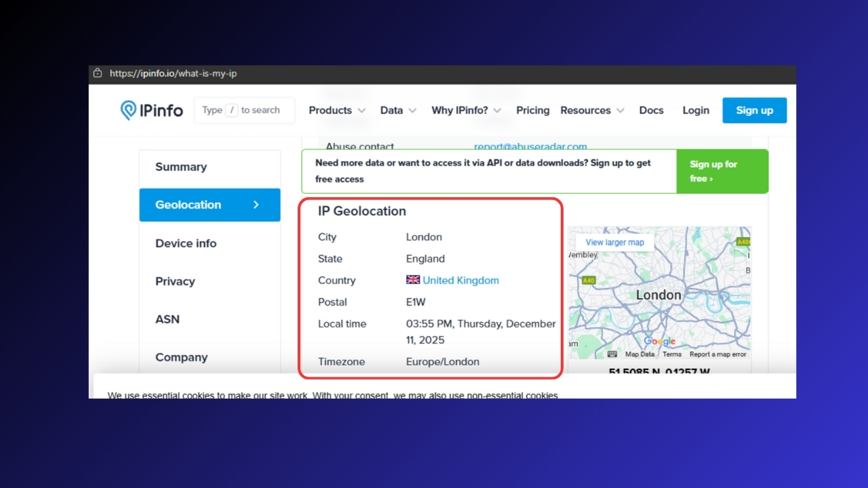This screenshot has height=488, width=868.
Task: Switch to the Summary section
Action: pos(210,167)
